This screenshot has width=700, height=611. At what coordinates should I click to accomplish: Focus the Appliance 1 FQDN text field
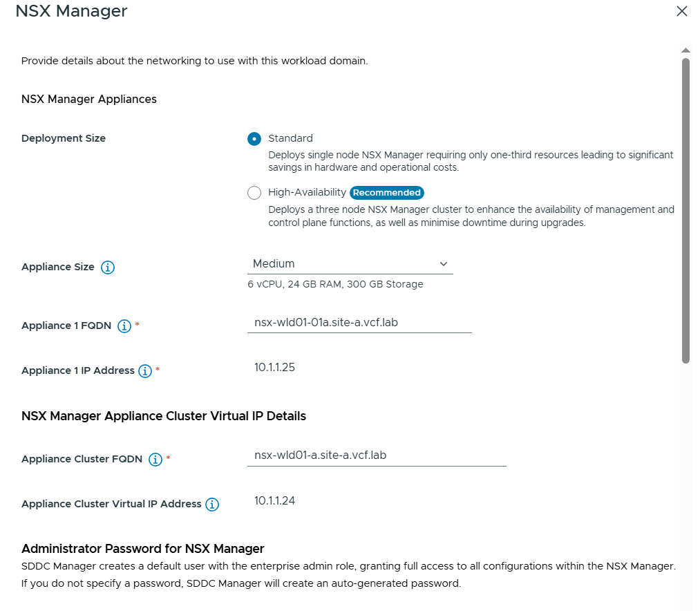pyautogui.click(x=359, y=321)
